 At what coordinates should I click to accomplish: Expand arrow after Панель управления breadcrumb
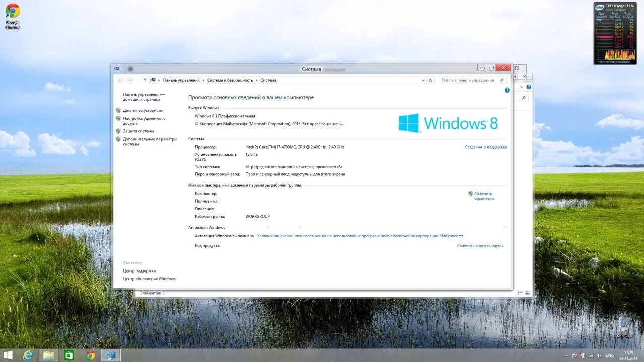click(x=203, y=80)
